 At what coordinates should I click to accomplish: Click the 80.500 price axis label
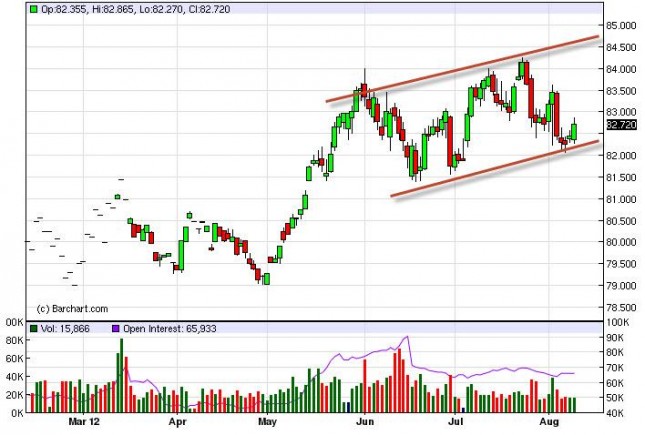point(621,221)
